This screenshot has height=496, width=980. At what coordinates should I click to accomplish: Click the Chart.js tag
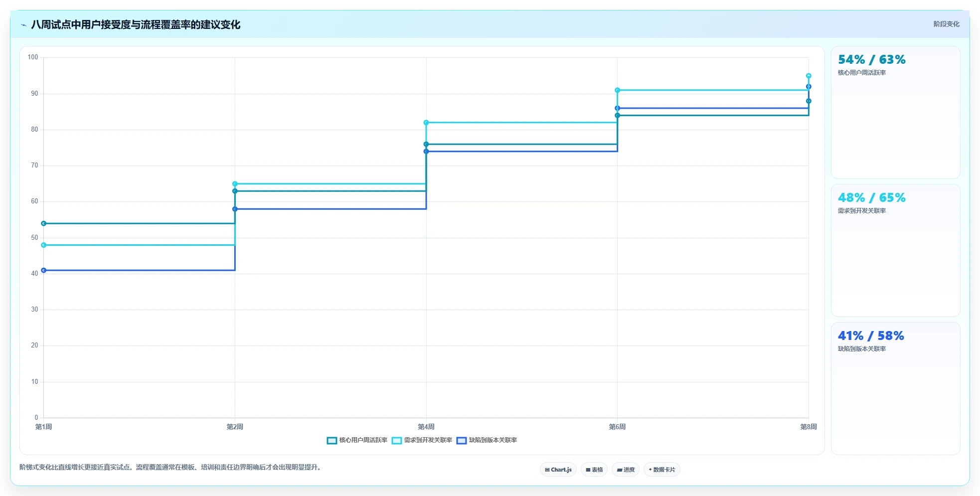point(558,470)
